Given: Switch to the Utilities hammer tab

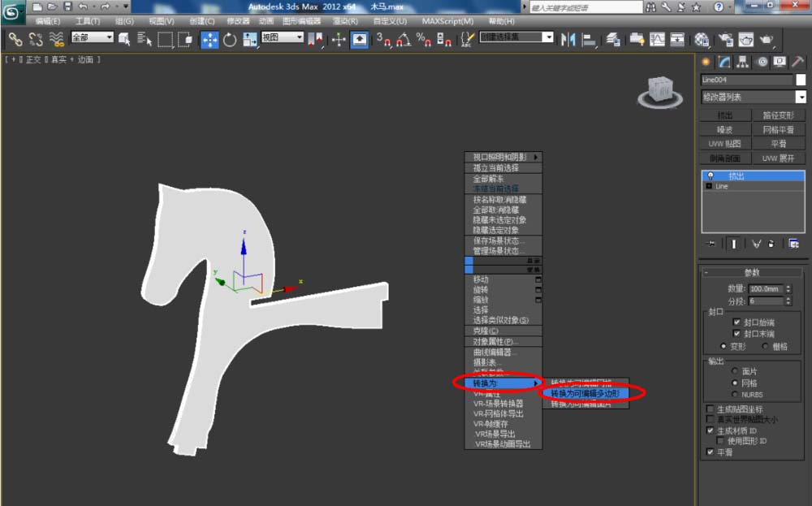Looking at the screenshot, I should [x=797, y=63].
